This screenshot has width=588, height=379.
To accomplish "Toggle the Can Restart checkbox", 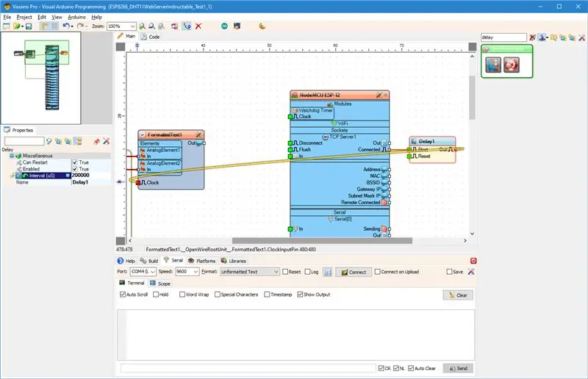I will pos(75,163).
